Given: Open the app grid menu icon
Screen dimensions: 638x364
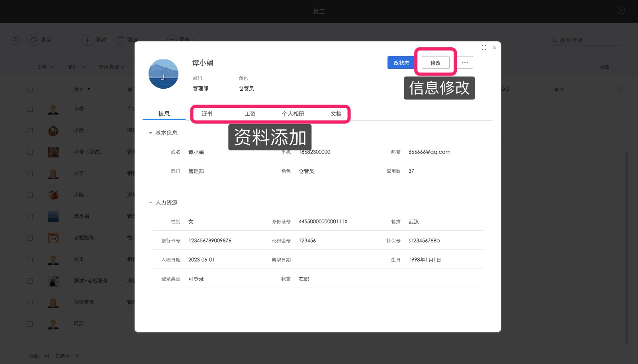Looking at the screenshot, I should pyautogui.click(x=16, y=39).
